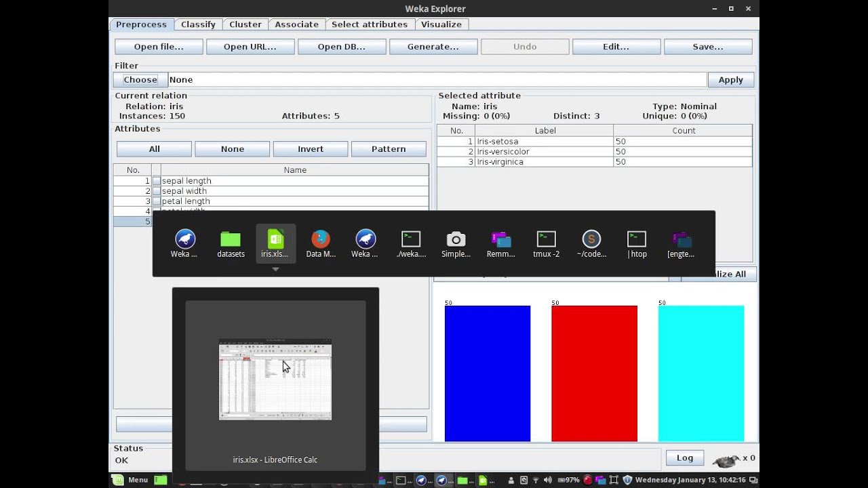The image size is (868, 488).
Task: Select all attributes with the All button
Action: 155,149
